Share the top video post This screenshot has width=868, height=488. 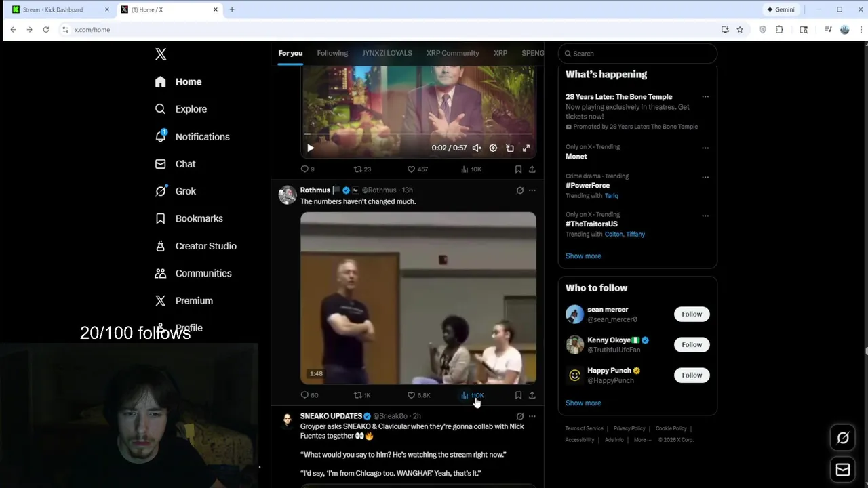[x=532, y=169]
